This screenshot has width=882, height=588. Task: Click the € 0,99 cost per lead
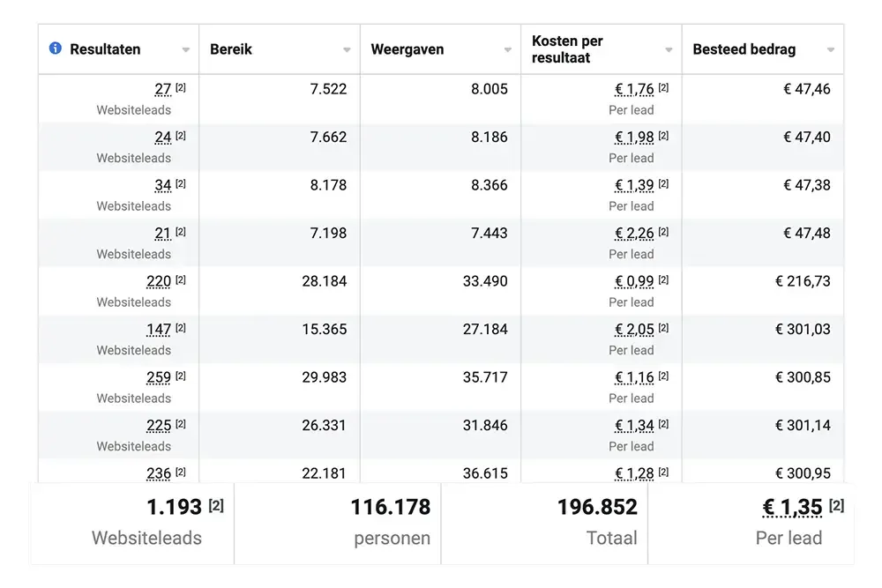tap(634, 281)
